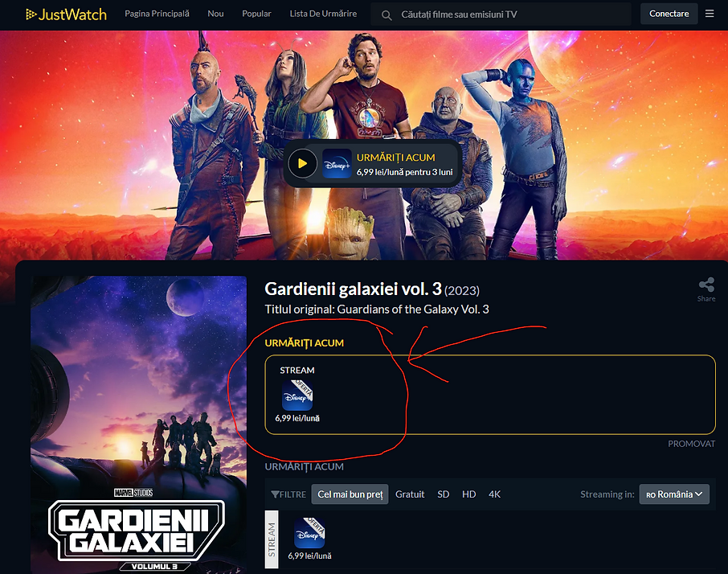Viewport: 728px width, 574px height.
Task: Open the Popular navigation item
Action: point(256,14)
